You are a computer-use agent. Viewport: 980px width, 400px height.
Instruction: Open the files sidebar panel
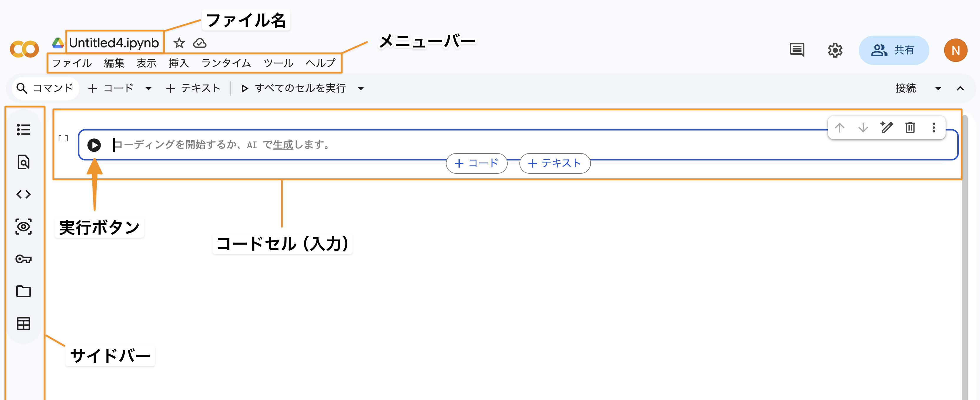24,291
